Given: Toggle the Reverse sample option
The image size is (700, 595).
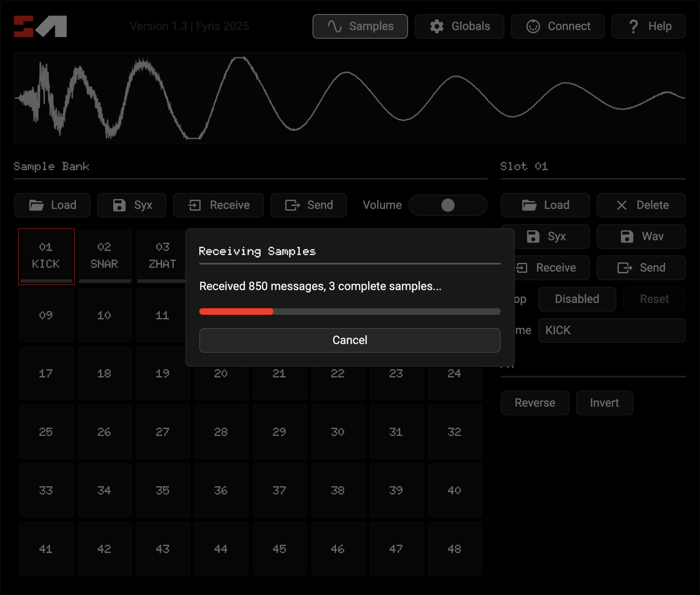Looking at the screenshot, I should [x=535, y=403].
